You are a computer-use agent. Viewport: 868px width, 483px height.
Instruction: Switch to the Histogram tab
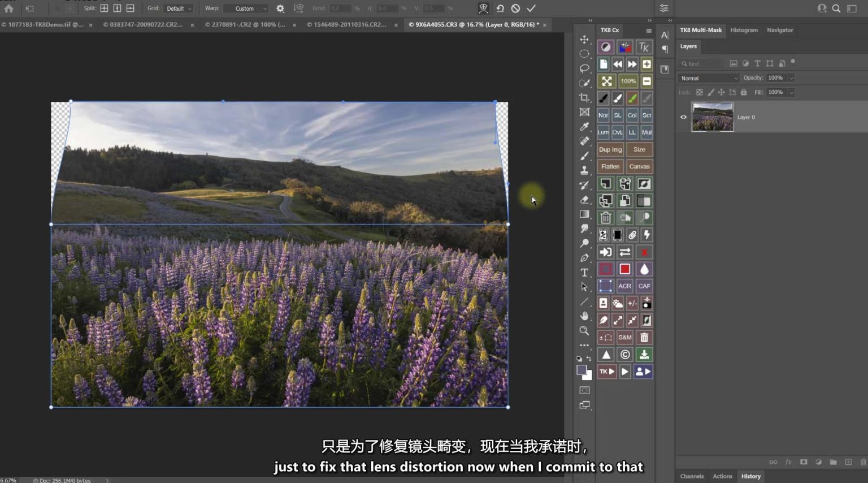click(x=744, y=30)
